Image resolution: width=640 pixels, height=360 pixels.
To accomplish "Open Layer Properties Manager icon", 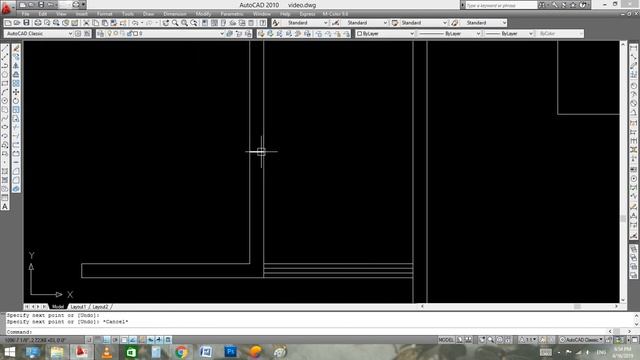I will coord(100,33).
